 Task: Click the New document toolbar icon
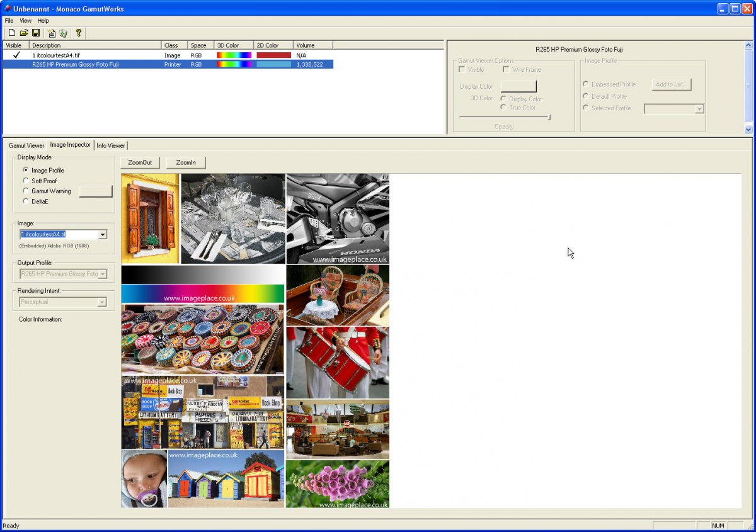coord(11,33)
